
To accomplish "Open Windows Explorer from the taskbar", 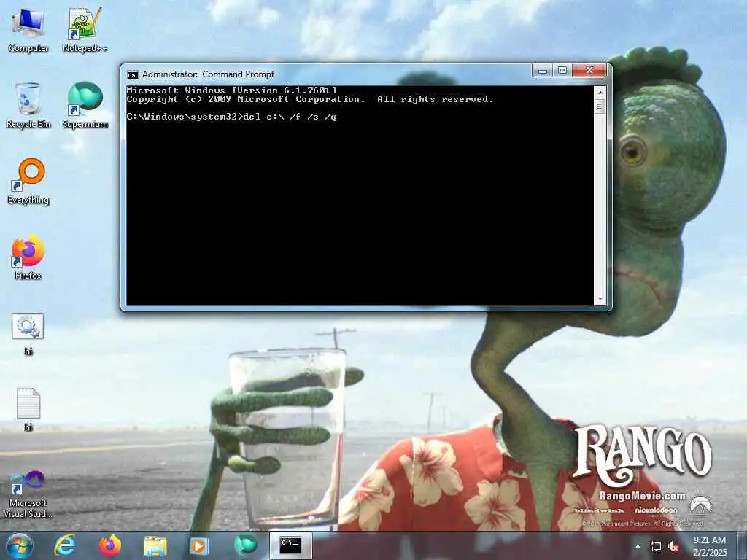I will (x=155, y=547).
